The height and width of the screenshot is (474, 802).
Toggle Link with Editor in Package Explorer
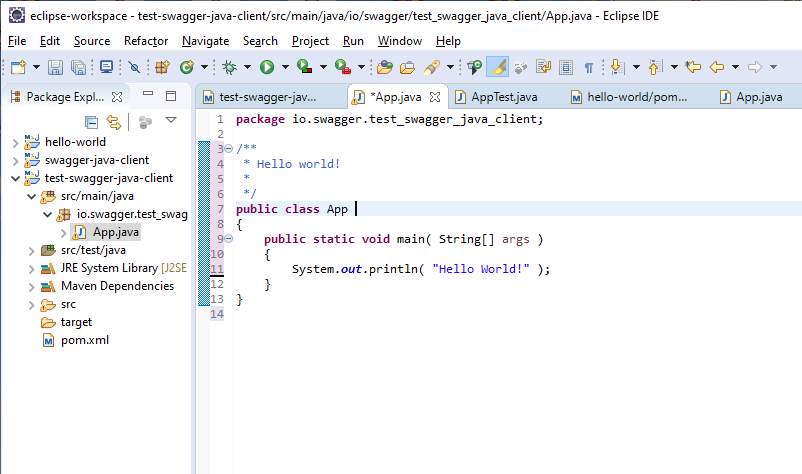click(x=114, y=121)
